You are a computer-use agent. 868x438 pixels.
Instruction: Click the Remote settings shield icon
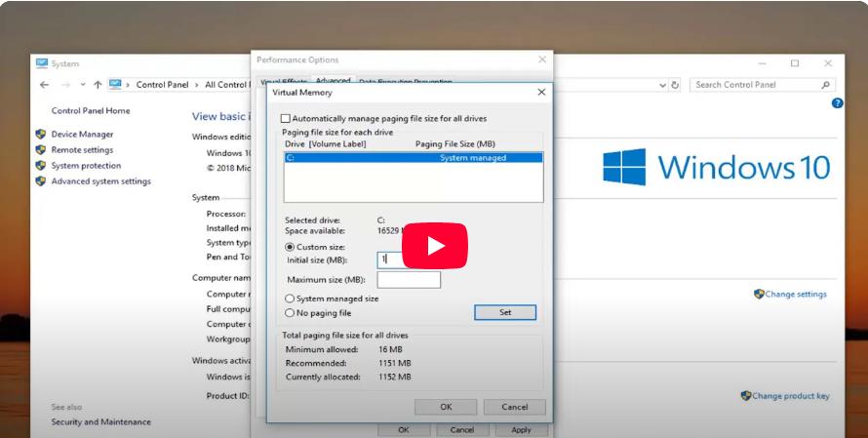(40, 149)
